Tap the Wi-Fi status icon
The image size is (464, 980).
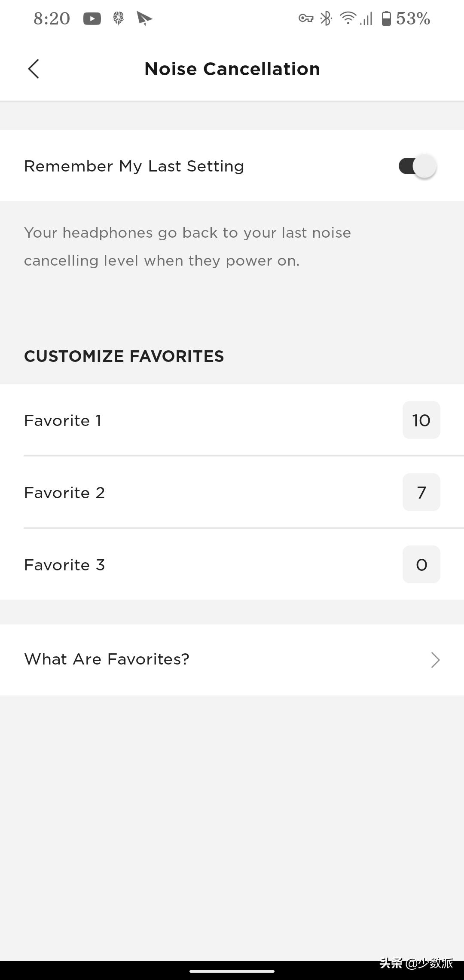coord(348,18)
